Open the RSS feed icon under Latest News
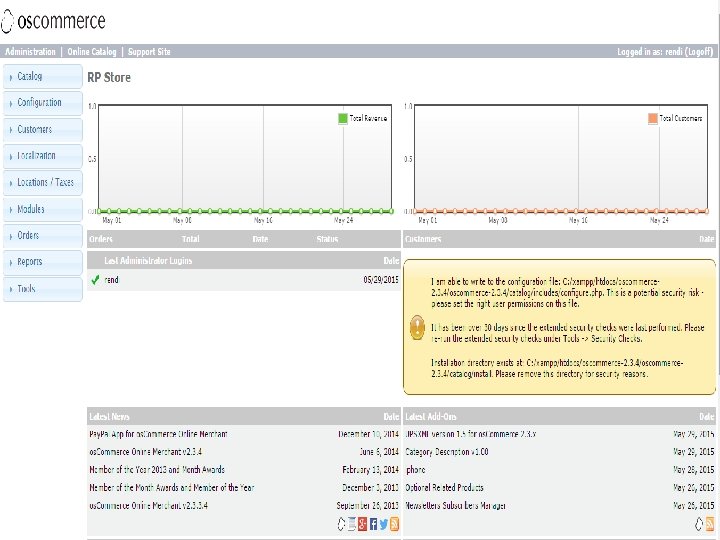 tap(394, 523)
